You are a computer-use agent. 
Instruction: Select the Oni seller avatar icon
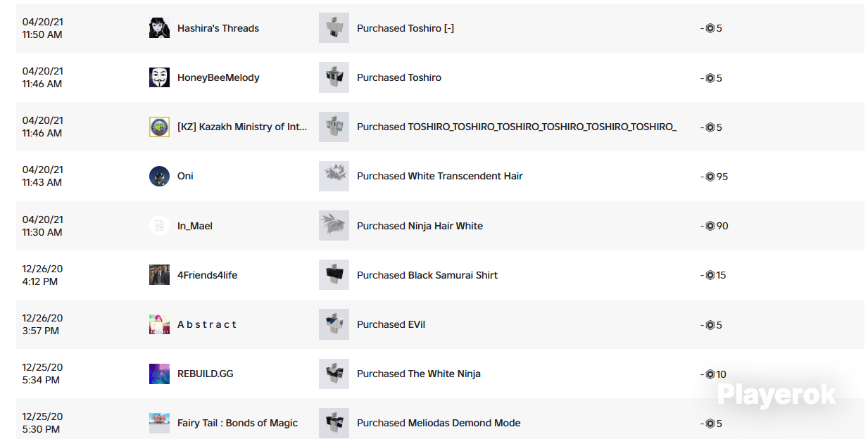tap(159, 176)
